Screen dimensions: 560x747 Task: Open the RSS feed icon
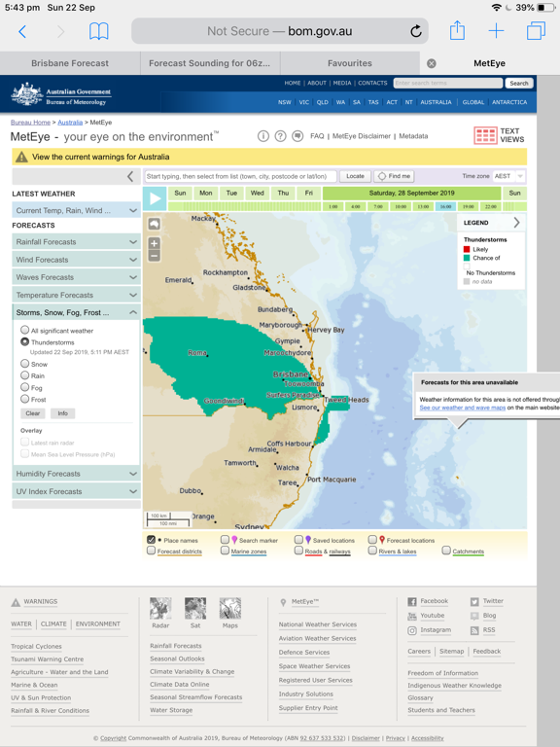[x=474, y=630]
